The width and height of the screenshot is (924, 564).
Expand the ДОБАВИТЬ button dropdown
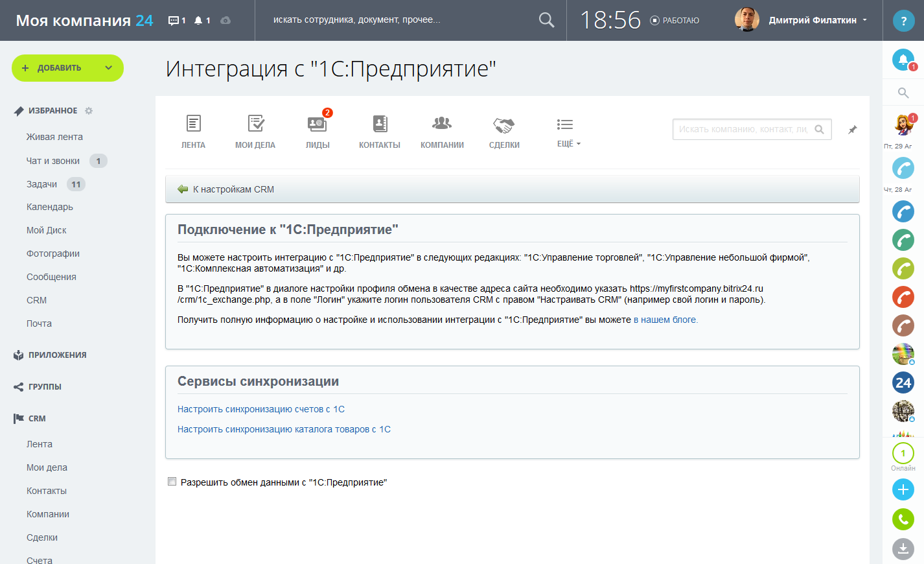click(x=108, y=68)
